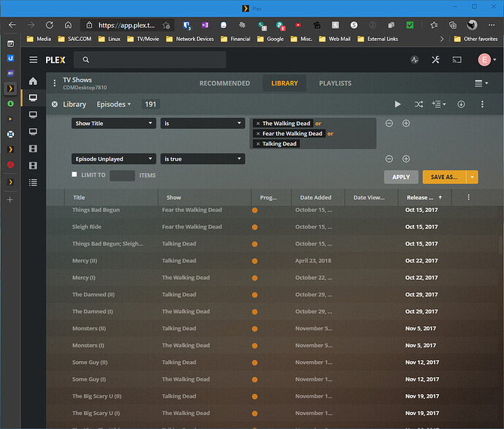
Task: Shuffle the filtered episodes
Action: click(419, 105)
